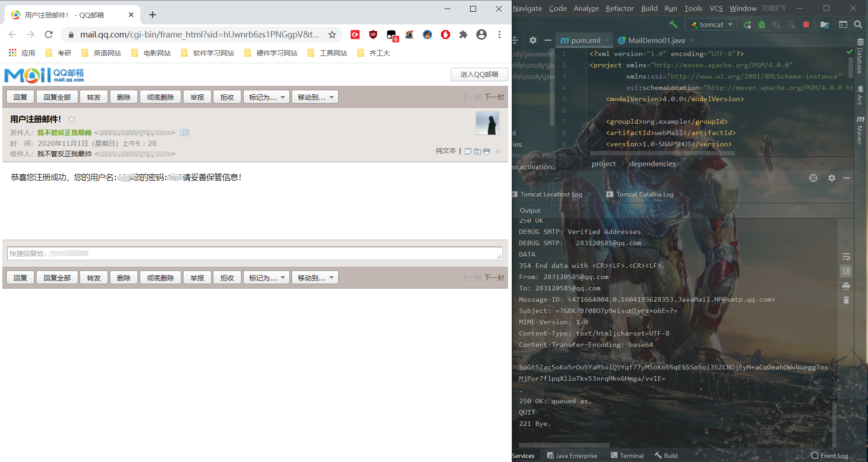
Task: Star the 用户注册邮件 message
Action: tap(71, 119)
